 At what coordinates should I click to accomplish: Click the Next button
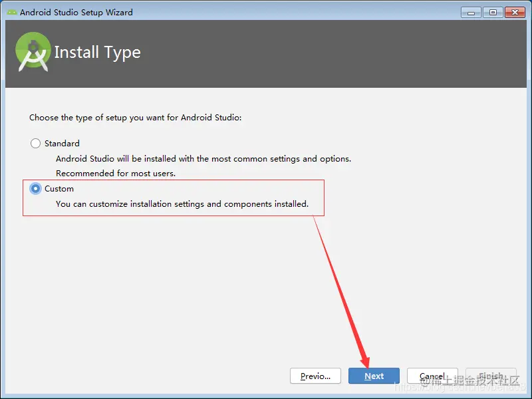point(374,376)
